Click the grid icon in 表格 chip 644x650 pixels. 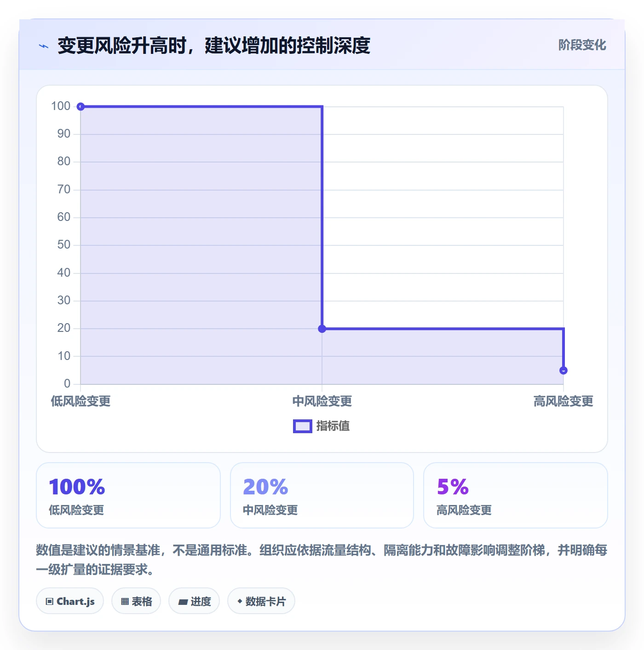pyautogui.click(x=125, y=602)
